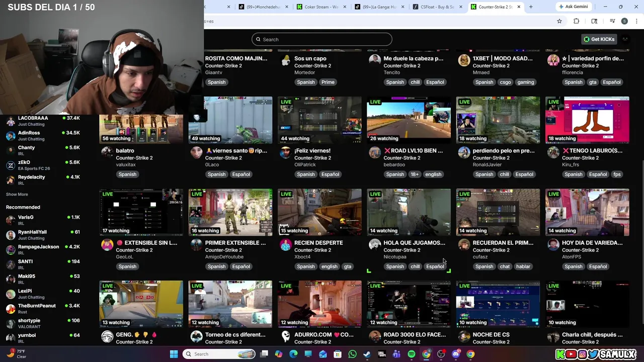Open Microsoft Teams from the taskbar
The width and height of the screenshot is (644, 362).
click(396, 354)
